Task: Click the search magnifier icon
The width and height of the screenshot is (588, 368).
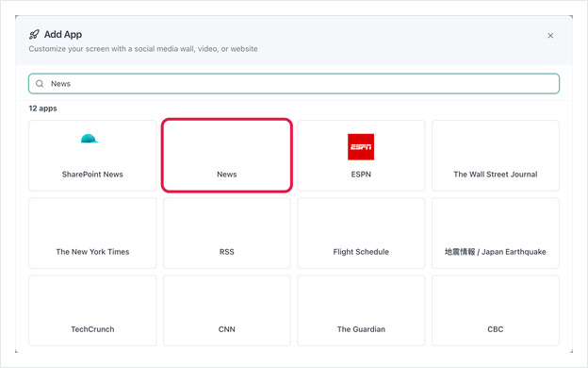Action: pos(40,84)
